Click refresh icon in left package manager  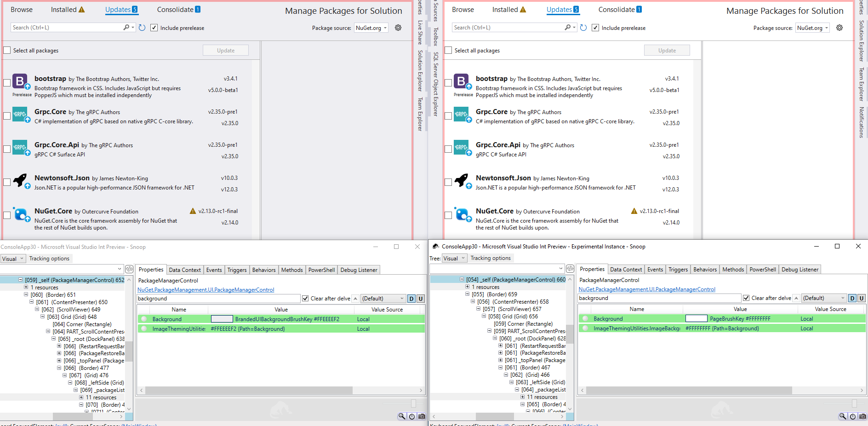(x=142, y=28)
